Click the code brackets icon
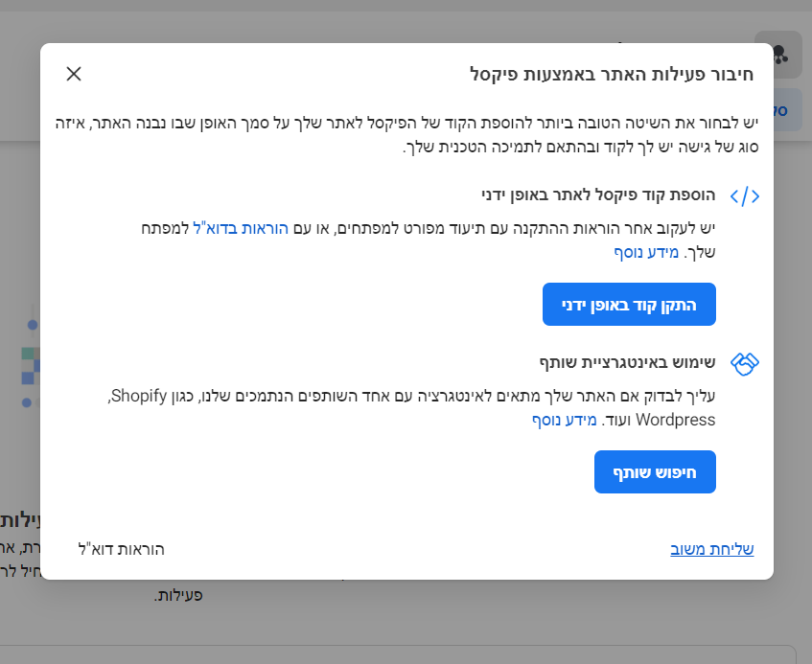Viewport: 812px width, 664px height. pos(745,196)
